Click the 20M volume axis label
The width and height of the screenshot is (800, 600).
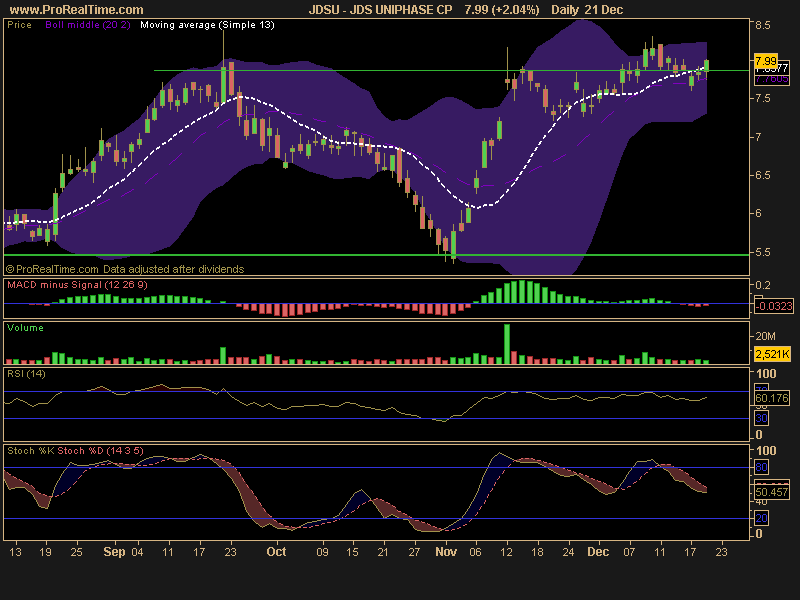[x=765, y=336]
